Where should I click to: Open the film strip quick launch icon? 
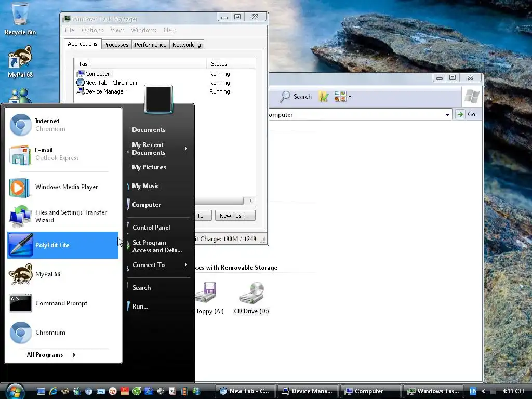tap(184, 391)
